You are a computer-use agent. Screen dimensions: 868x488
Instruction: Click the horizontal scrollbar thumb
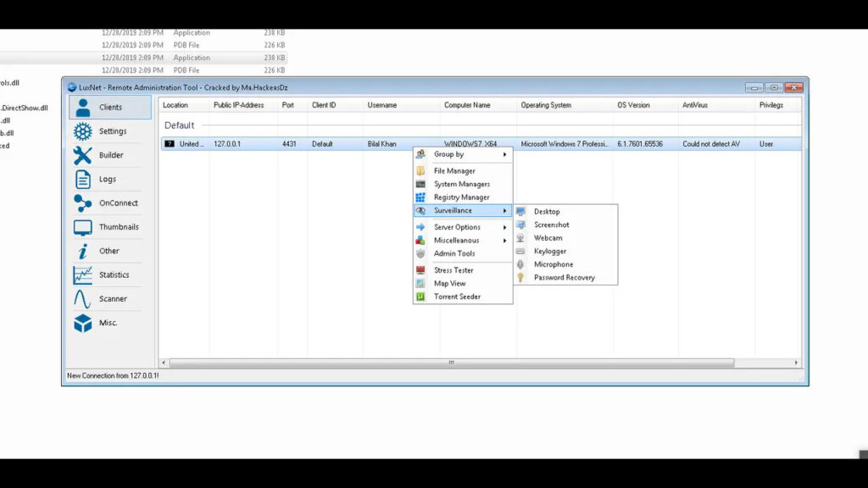pos(452,363)
